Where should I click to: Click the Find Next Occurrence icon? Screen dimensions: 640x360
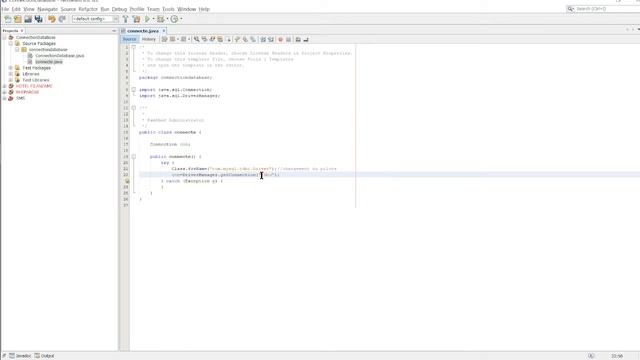212,39
